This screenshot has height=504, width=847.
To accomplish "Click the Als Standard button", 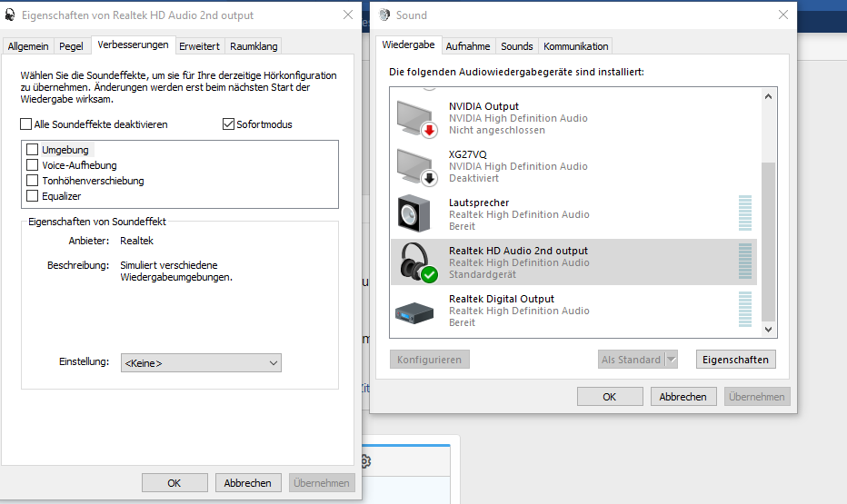I will 632,360.
